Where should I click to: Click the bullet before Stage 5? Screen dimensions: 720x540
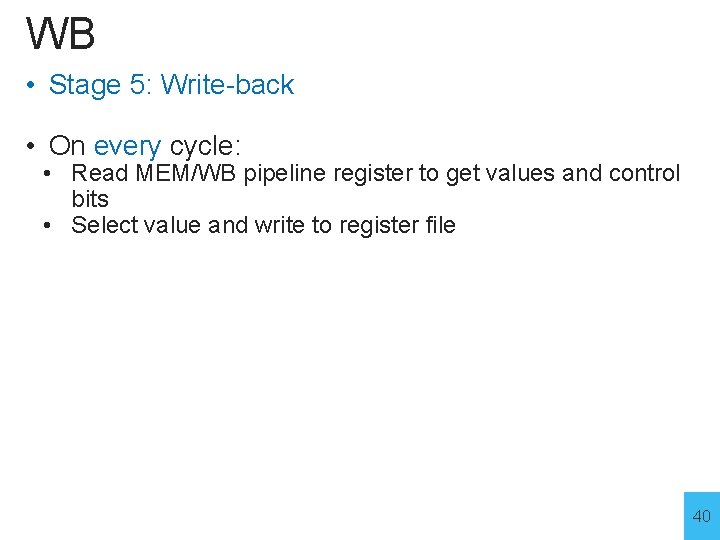coord(34,86)
